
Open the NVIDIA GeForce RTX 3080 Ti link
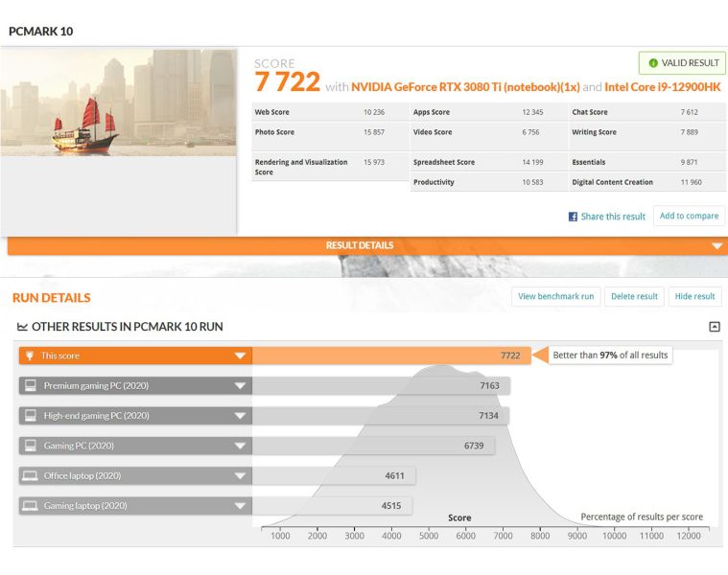[465, 87]
